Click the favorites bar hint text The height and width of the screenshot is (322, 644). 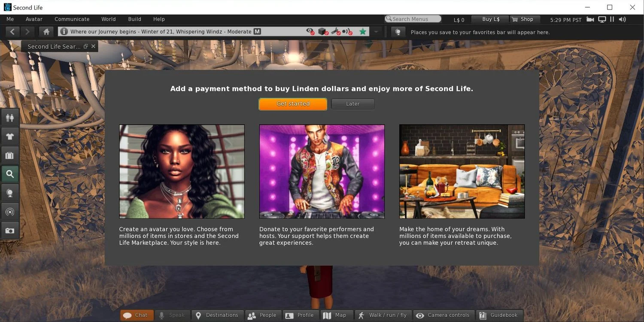tap(480, 32)
